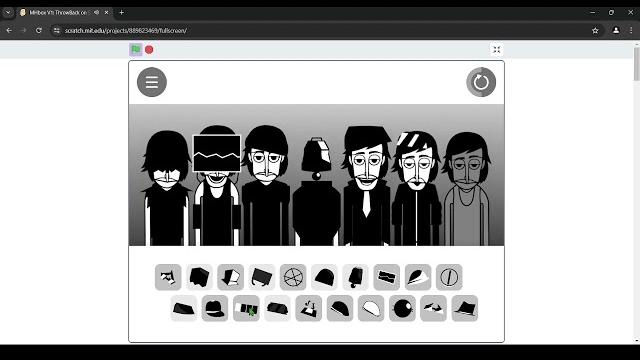The height and width of the screenshot is (360, 640).
Task: Bookmark this page with the star icon
Action: tap(595, 31)
